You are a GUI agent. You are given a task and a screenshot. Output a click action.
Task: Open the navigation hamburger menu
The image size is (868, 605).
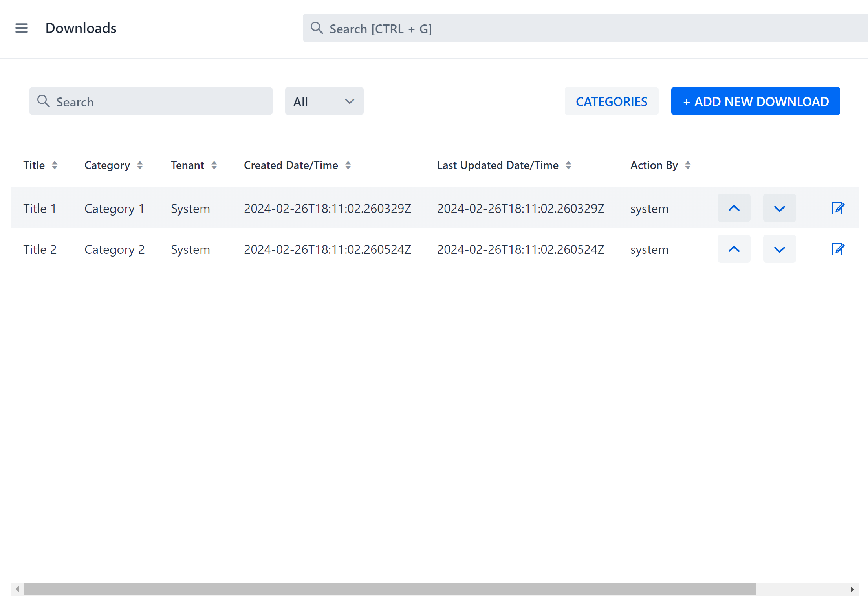tap(22, 28)
